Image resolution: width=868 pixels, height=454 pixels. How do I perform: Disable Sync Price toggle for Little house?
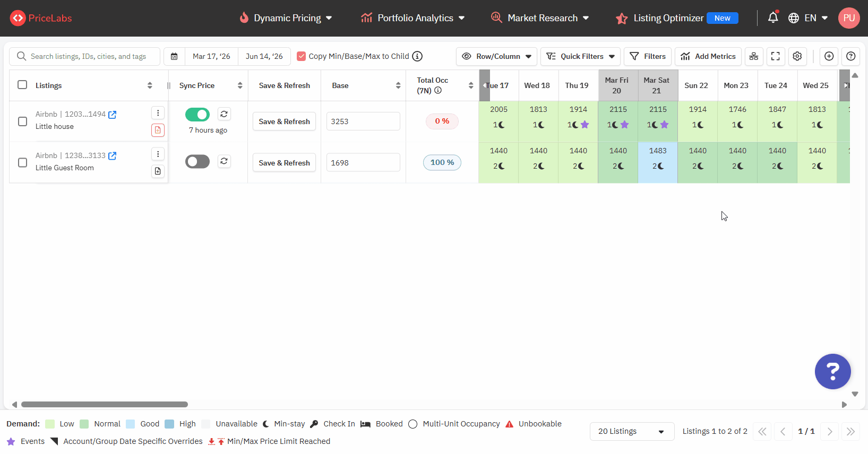[197, 115]
